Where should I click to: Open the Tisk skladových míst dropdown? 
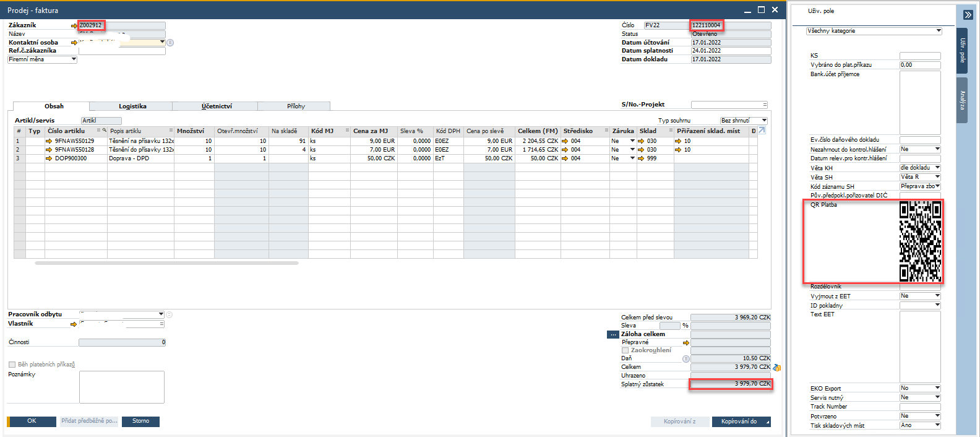coord(937,425)
